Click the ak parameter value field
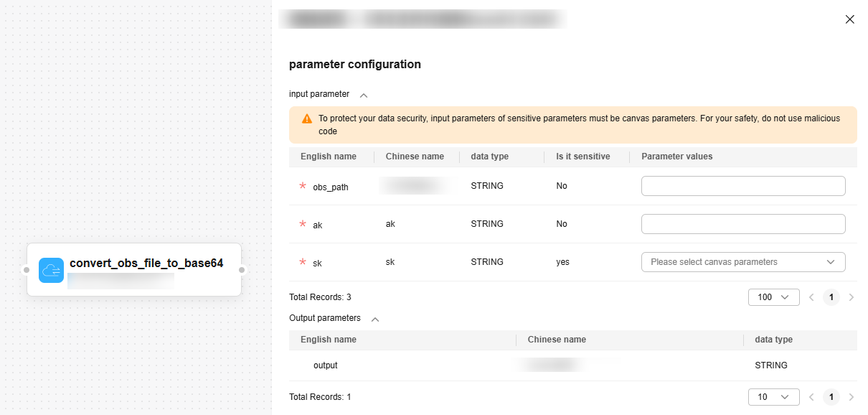Viewport: 868px width, 415px height. coord(743,224)
